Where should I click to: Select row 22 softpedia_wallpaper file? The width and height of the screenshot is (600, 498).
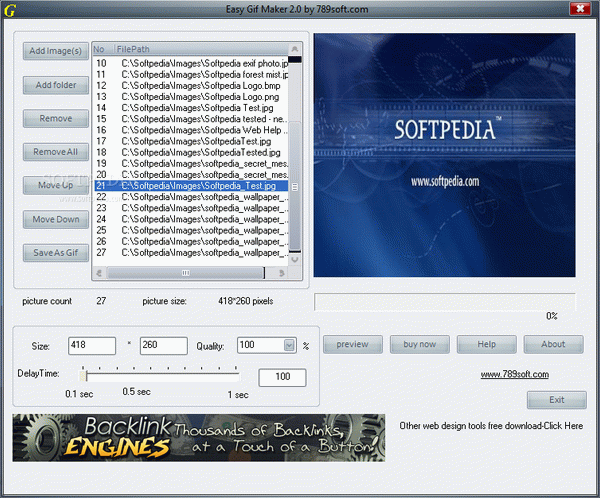click(x=191, y=197)
